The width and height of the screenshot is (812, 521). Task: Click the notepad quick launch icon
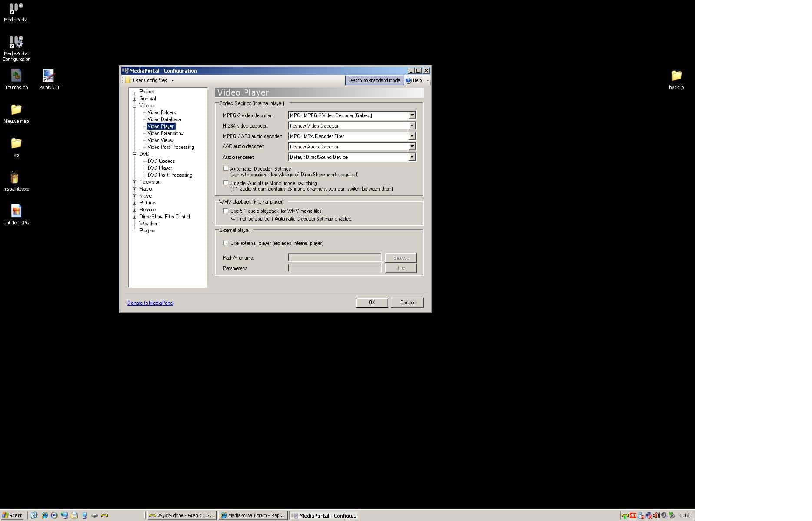(x=74, y=515)
